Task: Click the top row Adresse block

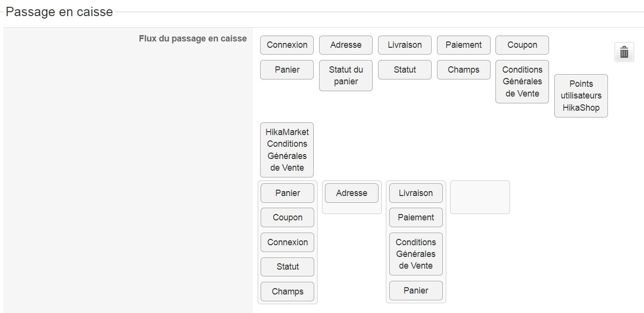Action: (346, 45)
